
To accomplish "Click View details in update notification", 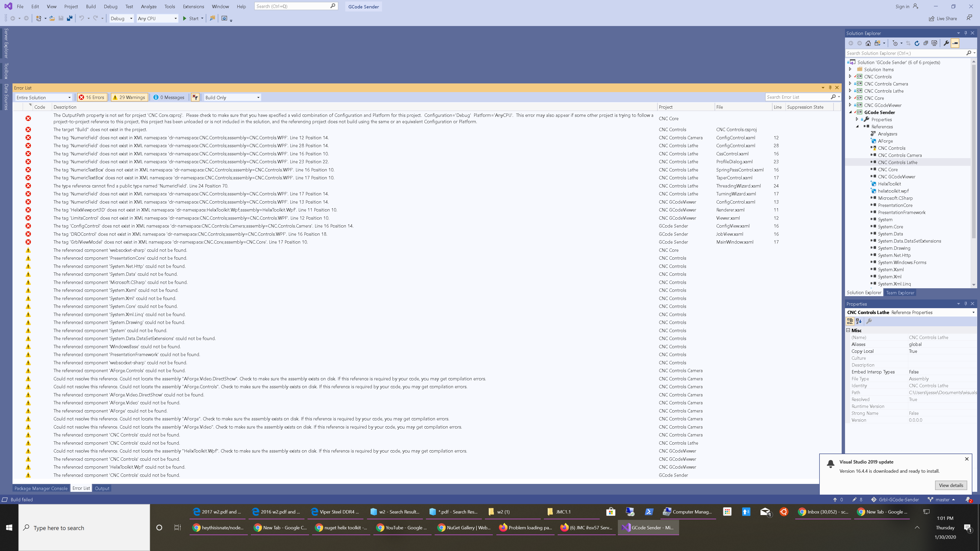I will tap(951, 485).
